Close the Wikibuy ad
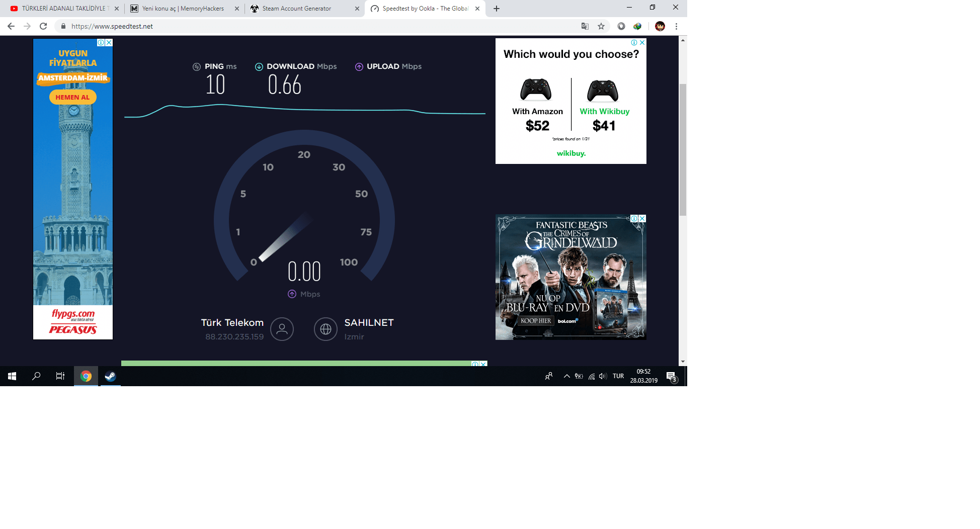The image size is (980, 529). tap(642, 43)
